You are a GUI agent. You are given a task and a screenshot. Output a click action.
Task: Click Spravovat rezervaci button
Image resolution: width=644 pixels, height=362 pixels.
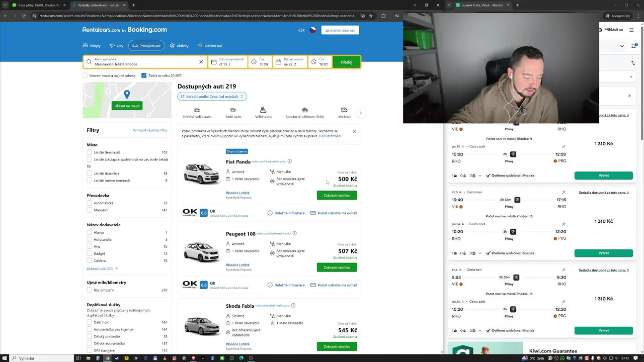pyautogui.click(x=340, y=30)
